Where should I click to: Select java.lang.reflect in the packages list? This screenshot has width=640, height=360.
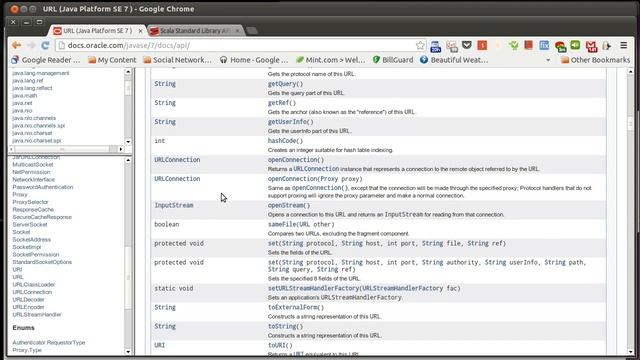tap(32, 88)
